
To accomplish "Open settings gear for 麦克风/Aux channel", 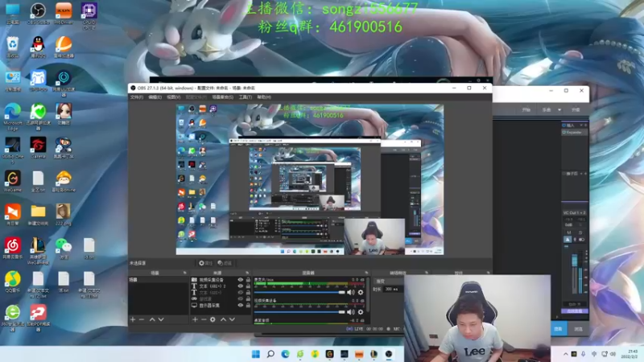I will pyautogui.click(x=360, y=292).
